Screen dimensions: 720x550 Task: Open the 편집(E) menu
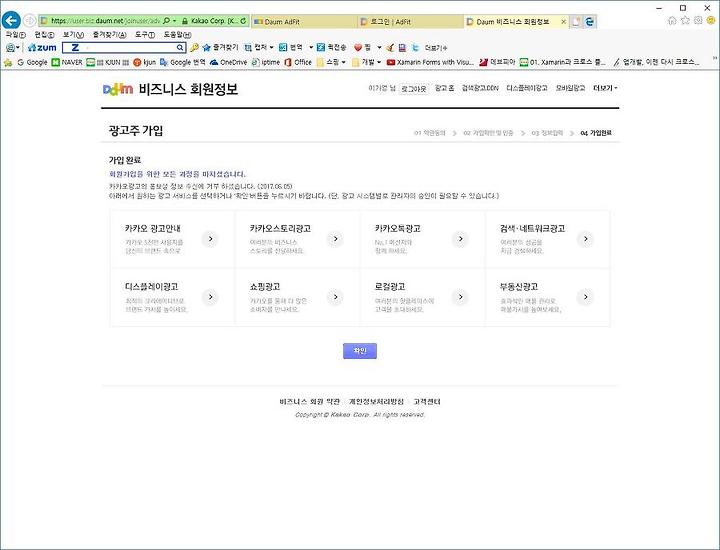pyautogui.click(x=44, y=35)
